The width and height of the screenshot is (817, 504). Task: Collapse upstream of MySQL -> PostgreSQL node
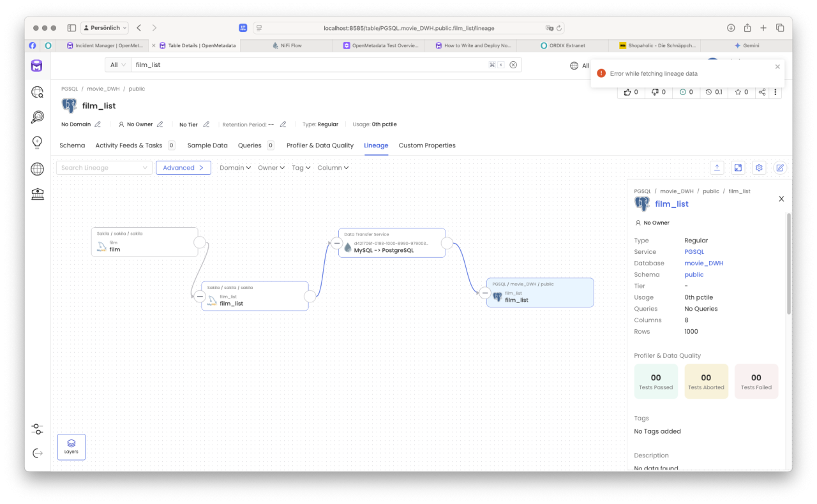(x=336, y=243)
